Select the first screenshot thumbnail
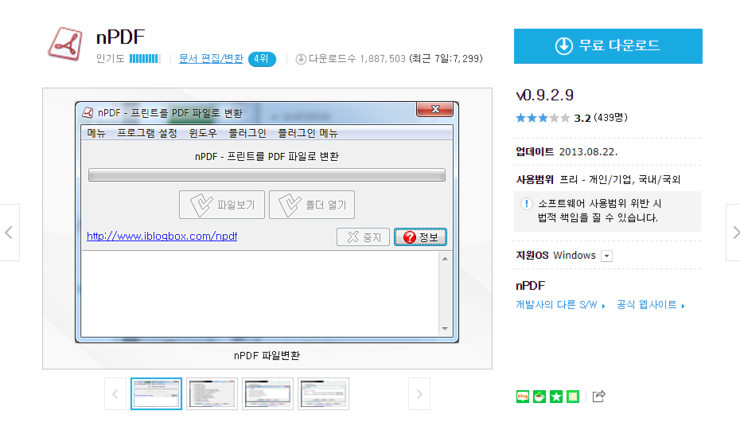 [x=156, y=394]
